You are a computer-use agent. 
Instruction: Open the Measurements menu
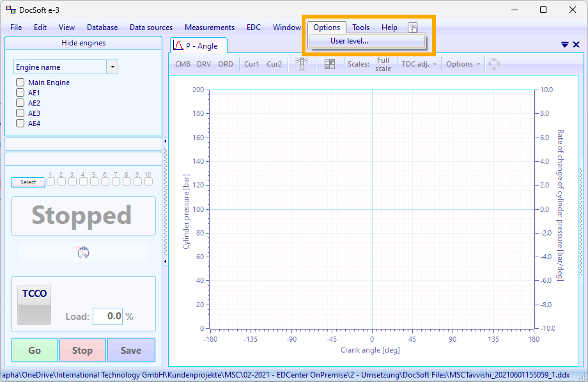(x=209, y=28)
